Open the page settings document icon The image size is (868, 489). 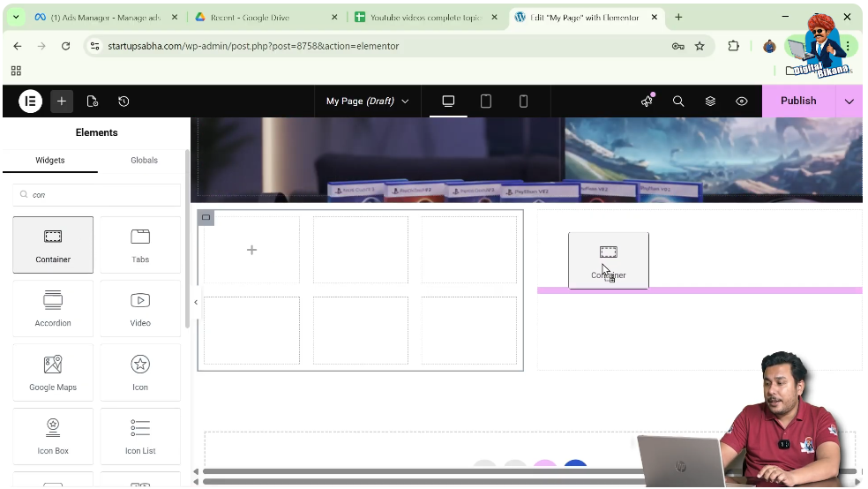coord(93,102)
